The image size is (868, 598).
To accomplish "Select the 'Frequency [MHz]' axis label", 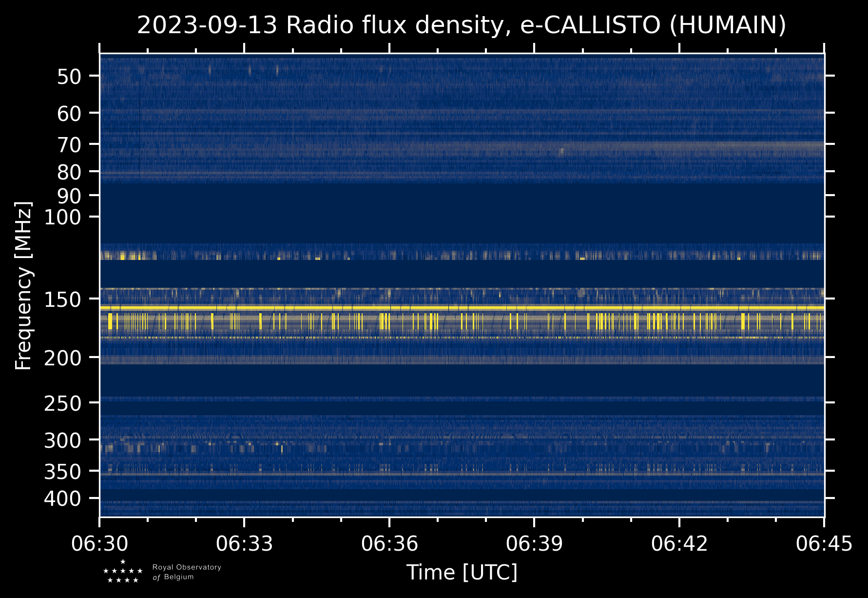I will [23, 286].
